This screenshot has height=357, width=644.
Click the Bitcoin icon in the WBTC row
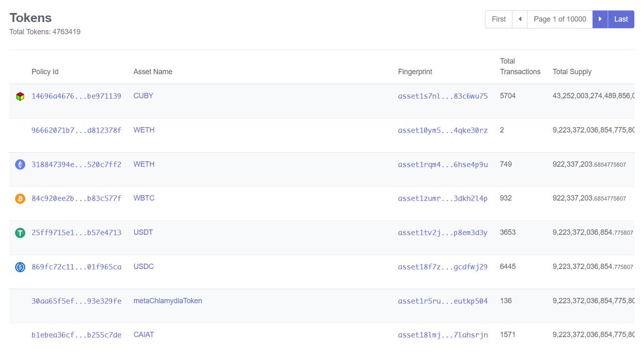(20, 199)
